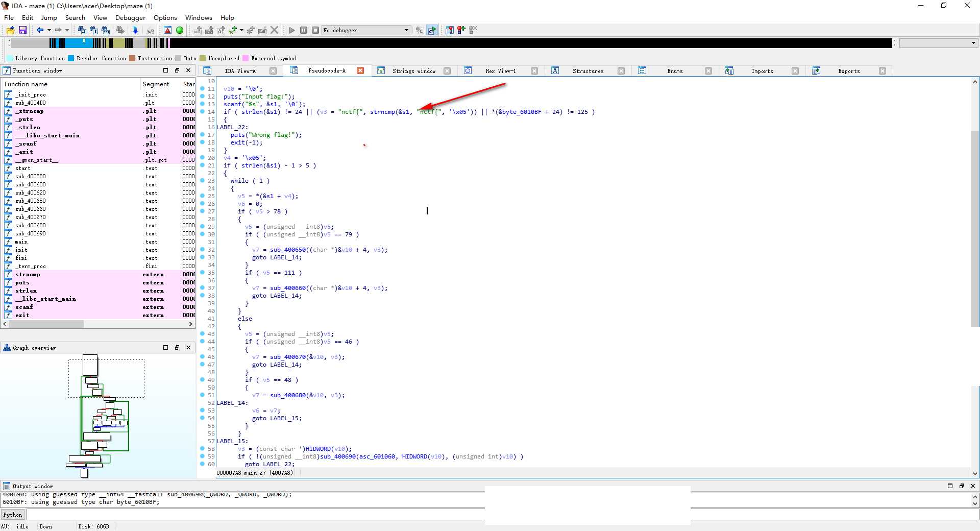Viewport: 980px width, 531px height.
Task: Toggle breakpoint dot on line 27
Action: click(203, 211)
